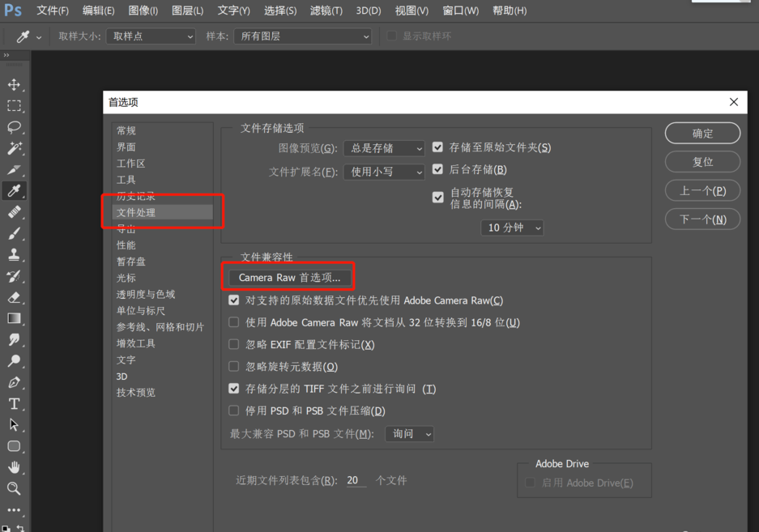Go to next page with 下一个(N)
759x532 pixels.
703,219
